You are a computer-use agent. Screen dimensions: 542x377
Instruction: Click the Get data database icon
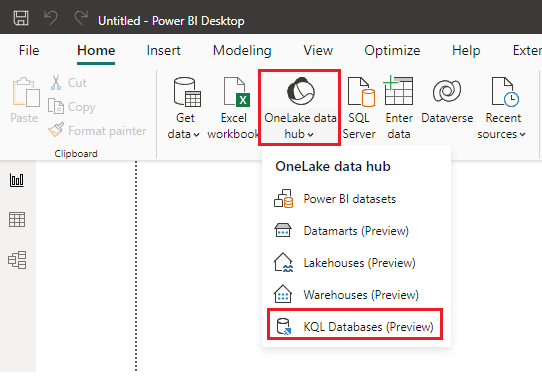coord(187,92)
